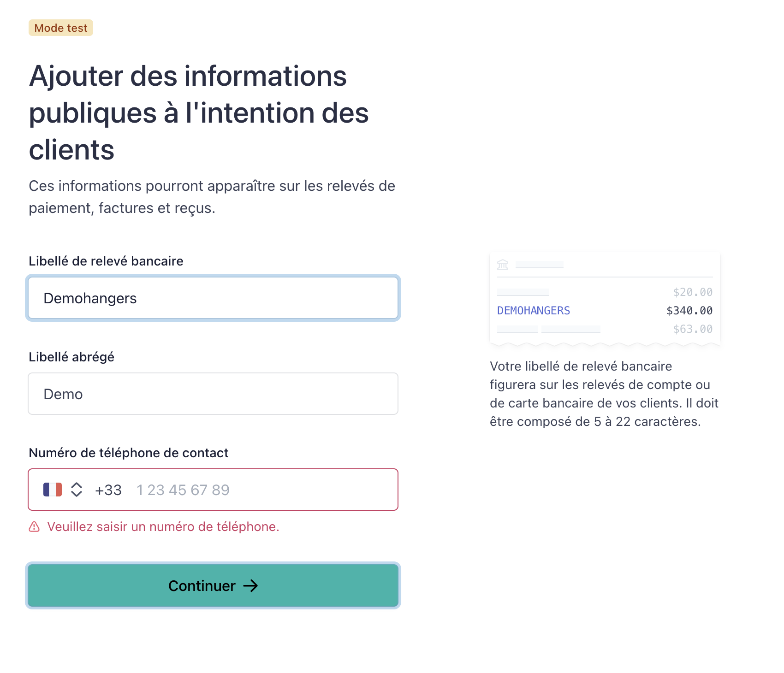Open the country code selector chevrons
The width and height of the screenshot is (784, 673).
(x=77, y=490)
